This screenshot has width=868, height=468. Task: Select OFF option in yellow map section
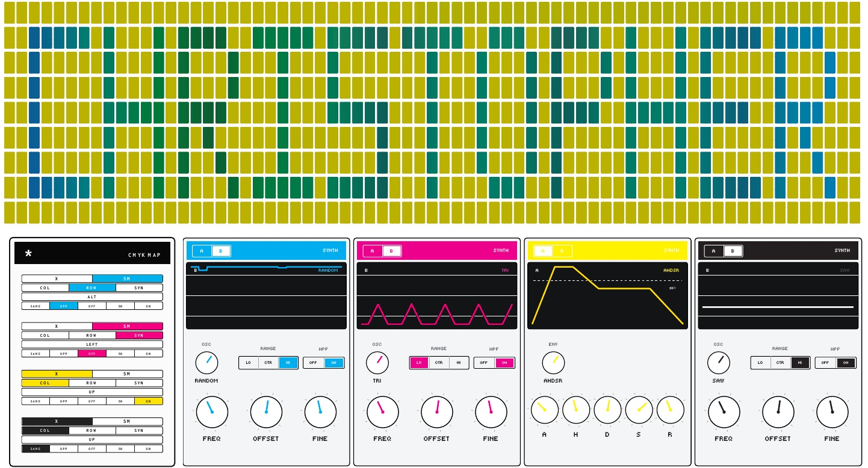[92, 401]
